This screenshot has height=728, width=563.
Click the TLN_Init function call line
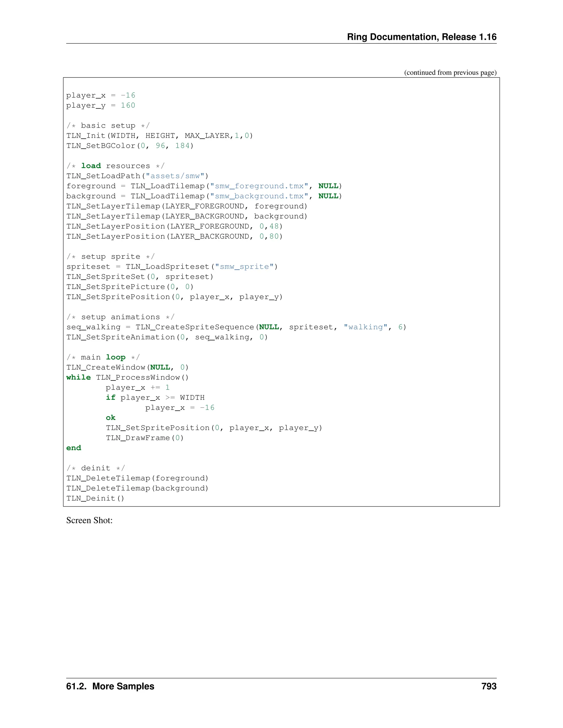[159, 136]
